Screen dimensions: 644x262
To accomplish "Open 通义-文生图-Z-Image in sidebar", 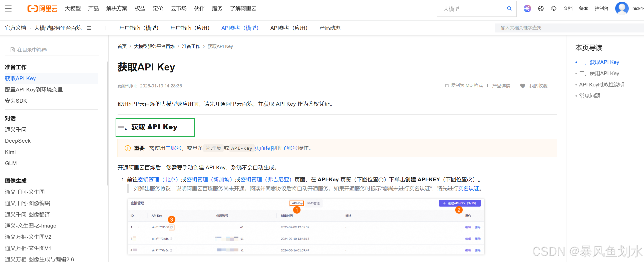I will click(31, 226).
